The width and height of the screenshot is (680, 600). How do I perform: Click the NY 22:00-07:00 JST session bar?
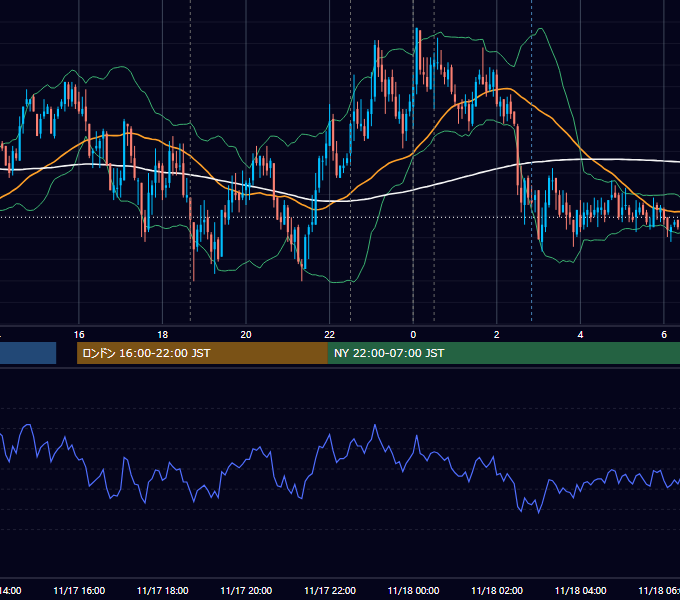coord(503,353)
